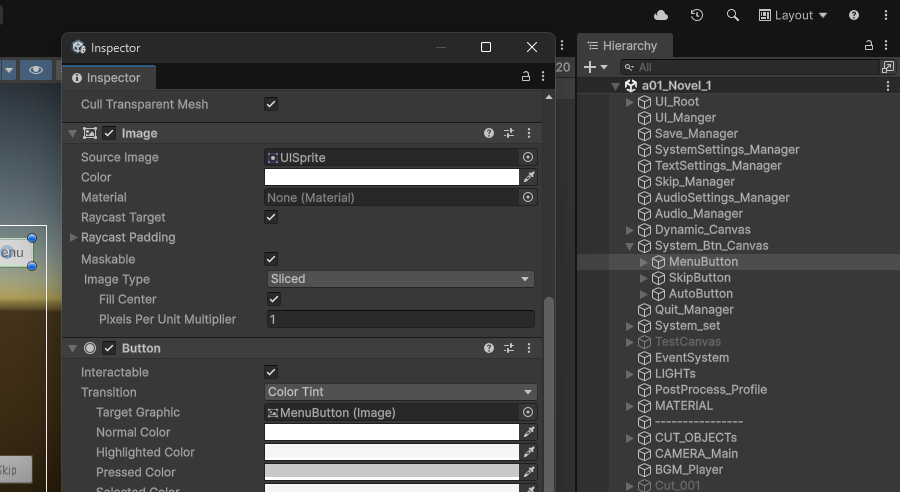Image resolution: width=900 pixels, height=492 pixels.
Task: Disable the Raycast Target checkbox
Action: pyautogui.click(x=271, y=217)
